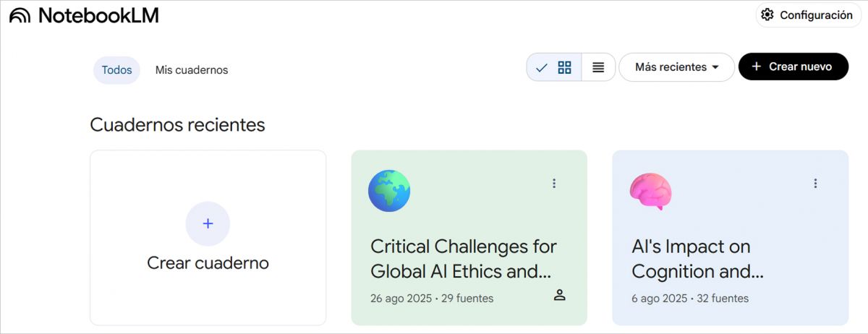Open options menu for Critical Challenges notebook
The height and width of the screenshot is (334, 868).
point(554,184)
